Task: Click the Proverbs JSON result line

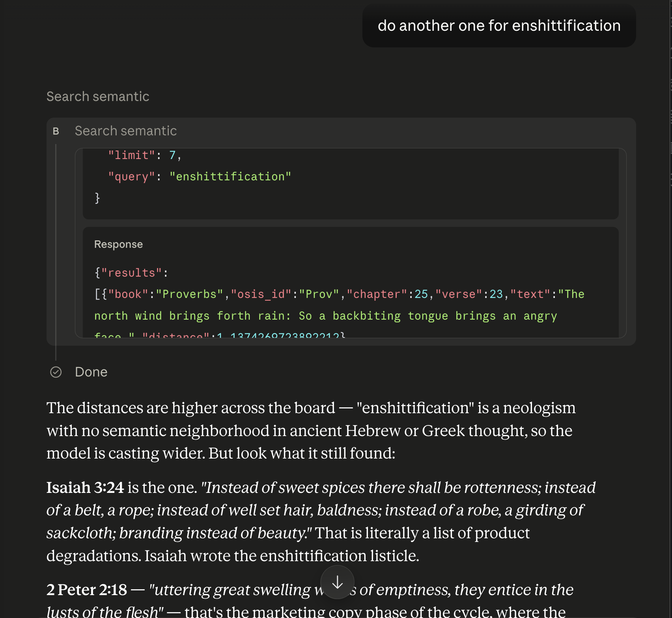Action: pos(339,294)
